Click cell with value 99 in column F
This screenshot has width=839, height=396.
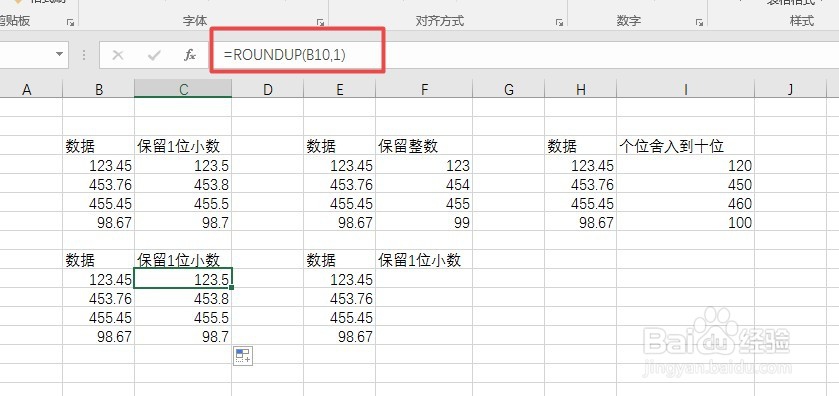point(424,222)
